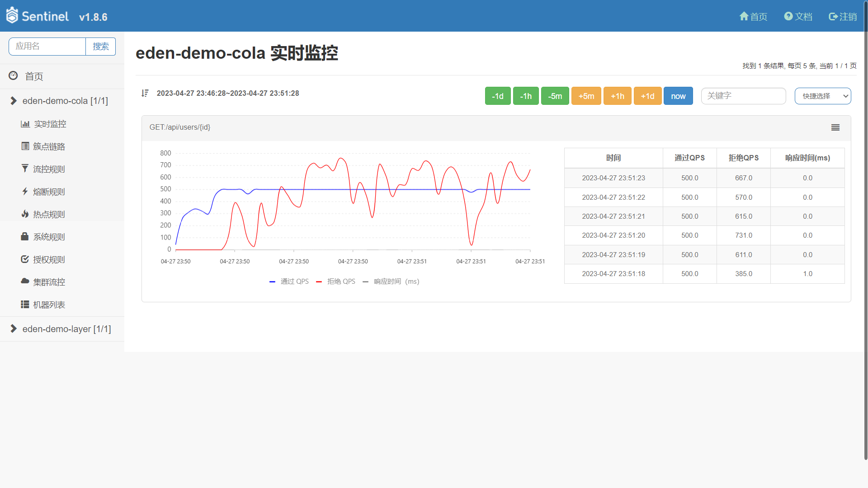The height and width of the screenshot is (488, 868).
Task: Click the home icon in top navigation
Action: point(744,16)
